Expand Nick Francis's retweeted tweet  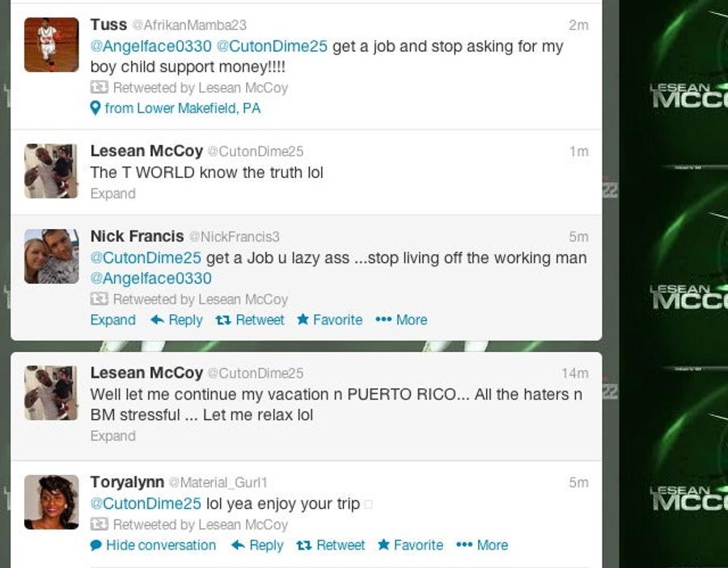point(112,320)
